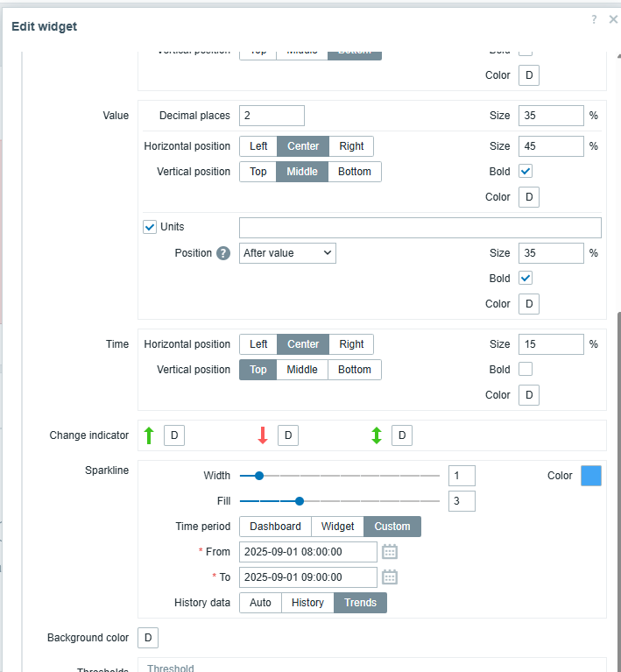Set Time vertical position to Bottom
The image size is (621, 672).
coord(355,370)
